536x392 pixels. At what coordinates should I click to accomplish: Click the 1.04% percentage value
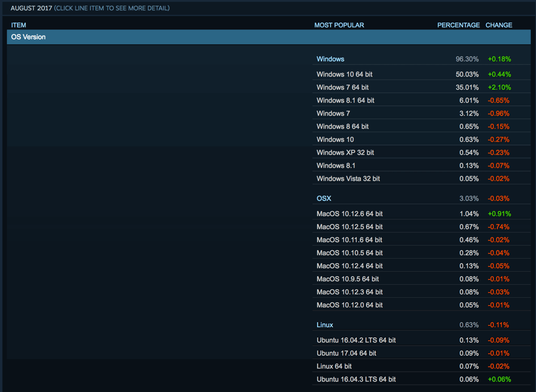tap(469, 214)
